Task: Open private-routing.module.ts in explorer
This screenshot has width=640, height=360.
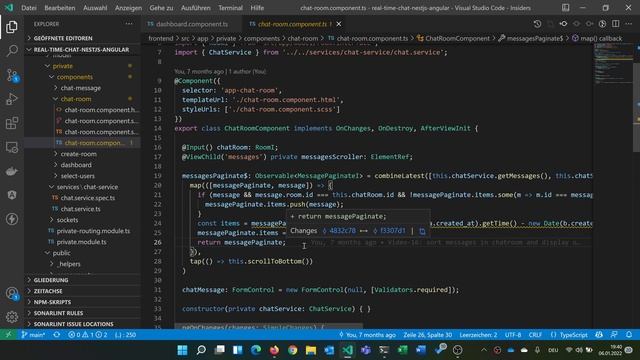Action: tap(93, 231)
